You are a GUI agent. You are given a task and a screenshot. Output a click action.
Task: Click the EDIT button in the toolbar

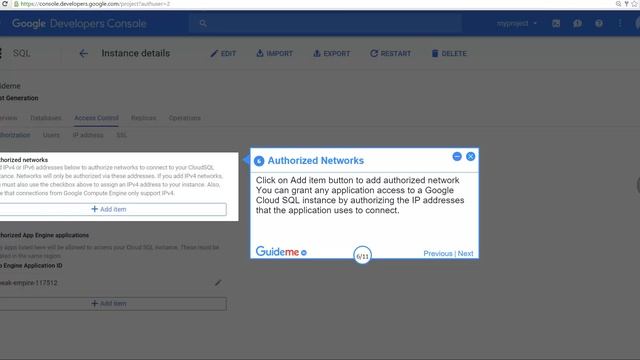coord(223,53)
